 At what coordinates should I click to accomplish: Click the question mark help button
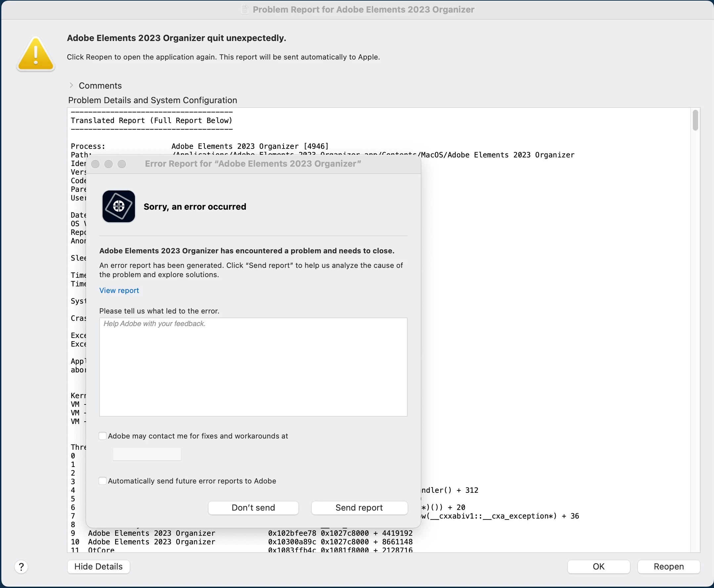[x=21, y=567]
